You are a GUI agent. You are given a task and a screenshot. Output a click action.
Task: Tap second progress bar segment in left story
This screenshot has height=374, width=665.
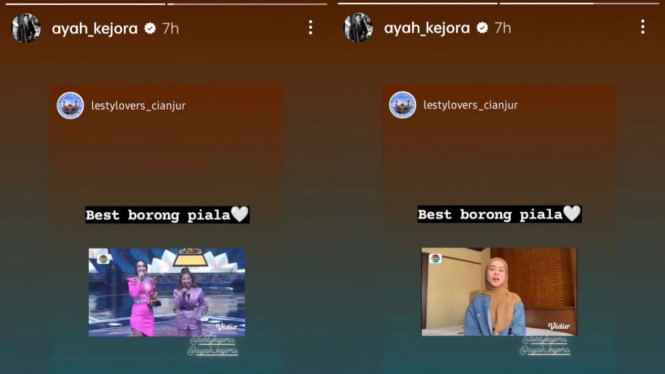pos(247,4)
